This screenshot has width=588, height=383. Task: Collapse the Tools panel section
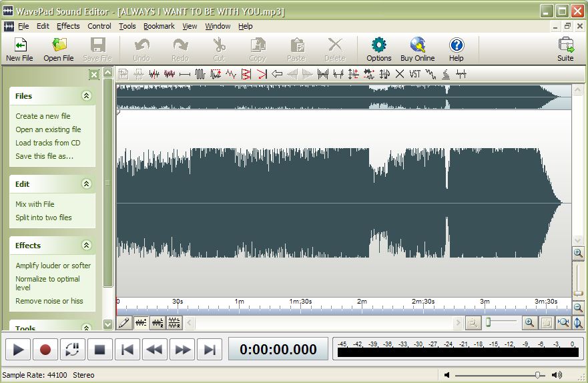coord(86,328)
